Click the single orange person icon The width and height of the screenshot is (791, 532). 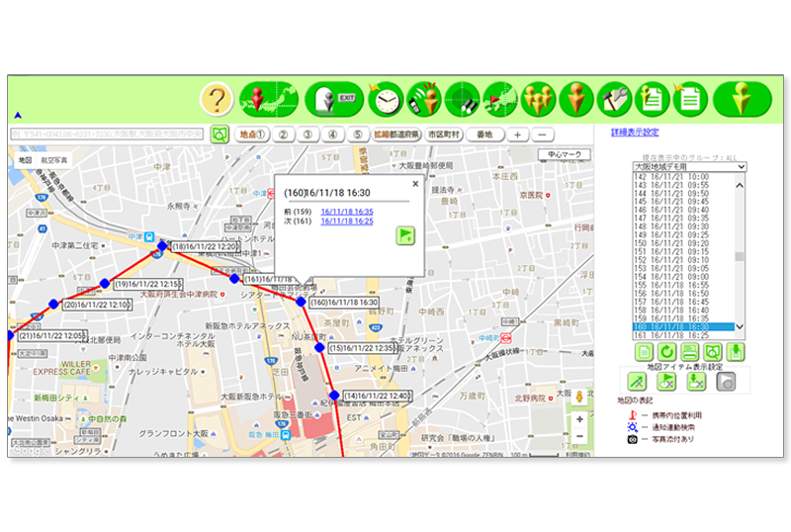[x=576, y=100]
